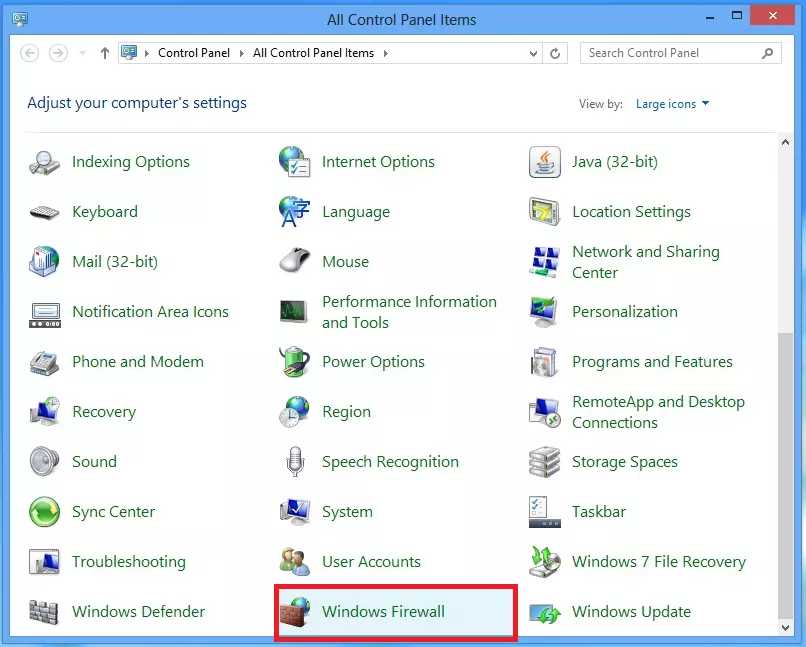The image size is (806, 647).
Task: Open the Programs and Features link
Action: point(652,362)
